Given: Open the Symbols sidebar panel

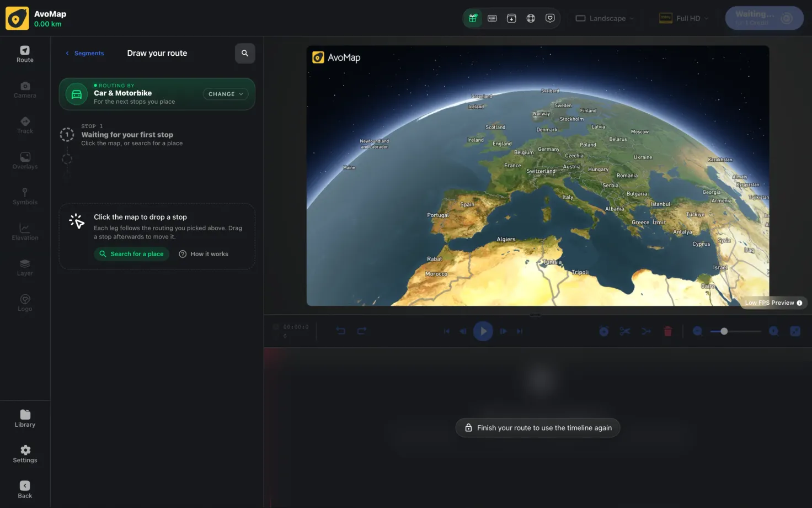Looking at the screenshot, I should (x=25, y=197).
